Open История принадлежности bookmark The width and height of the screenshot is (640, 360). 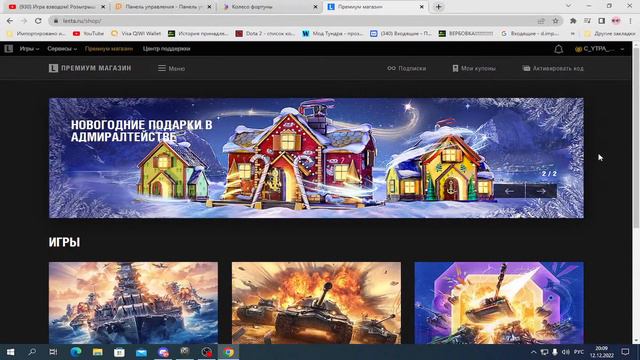click(x=198, y=33)
